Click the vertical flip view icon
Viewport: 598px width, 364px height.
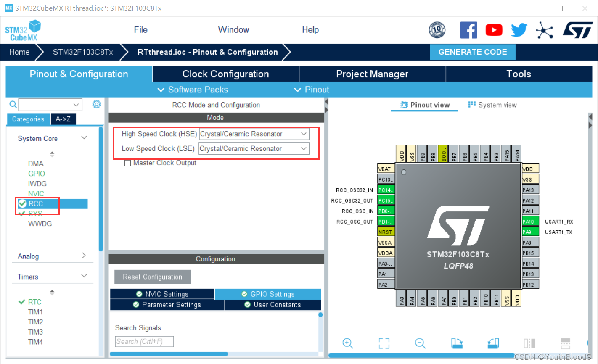pyautogui.click(x=566, y=343)
